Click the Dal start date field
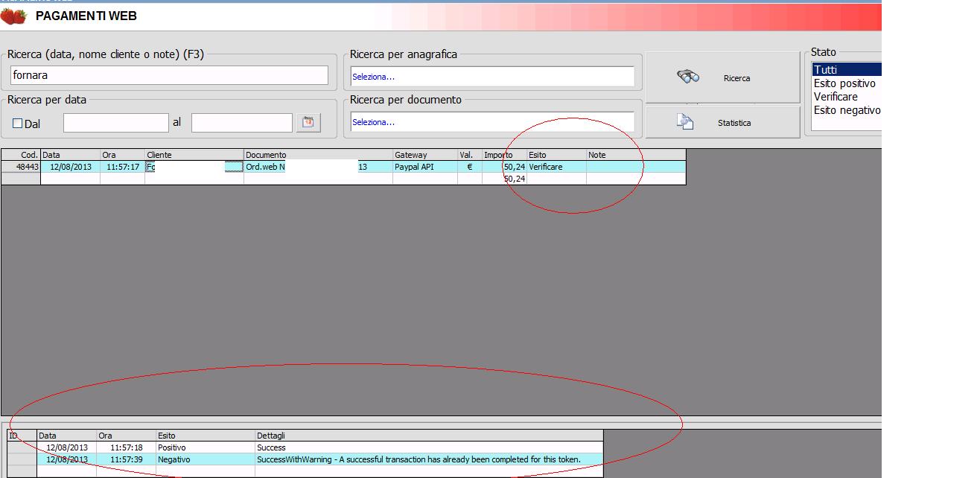Screen dimensions: 980x478 tap(116, 123)
